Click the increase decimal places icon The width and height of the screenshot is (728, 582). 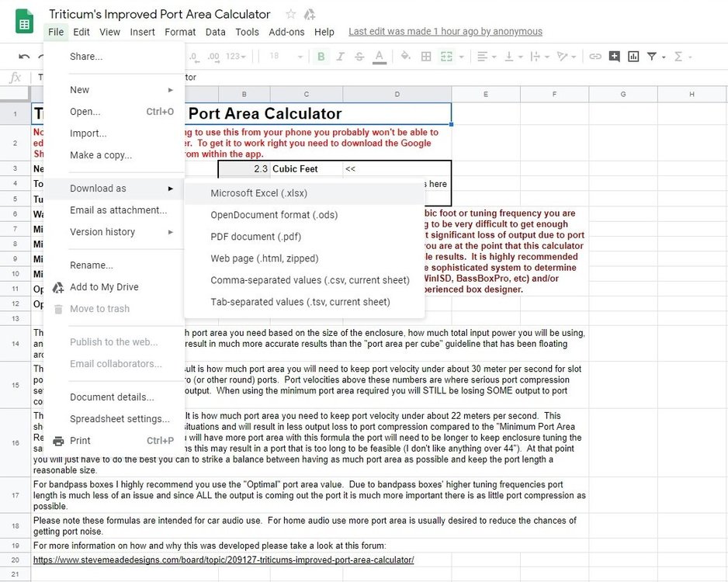[213, 57]
